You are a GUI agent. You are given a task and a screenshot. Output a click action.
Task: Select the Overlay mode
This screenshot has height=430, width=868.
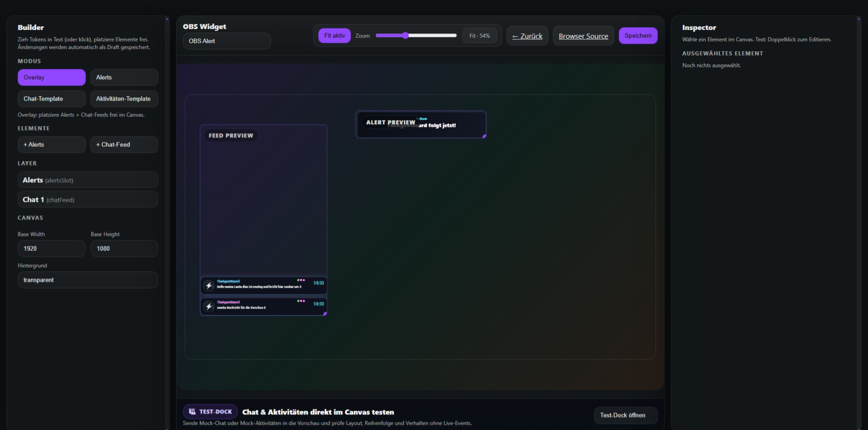pyautogui.click(x=52, y=77)
